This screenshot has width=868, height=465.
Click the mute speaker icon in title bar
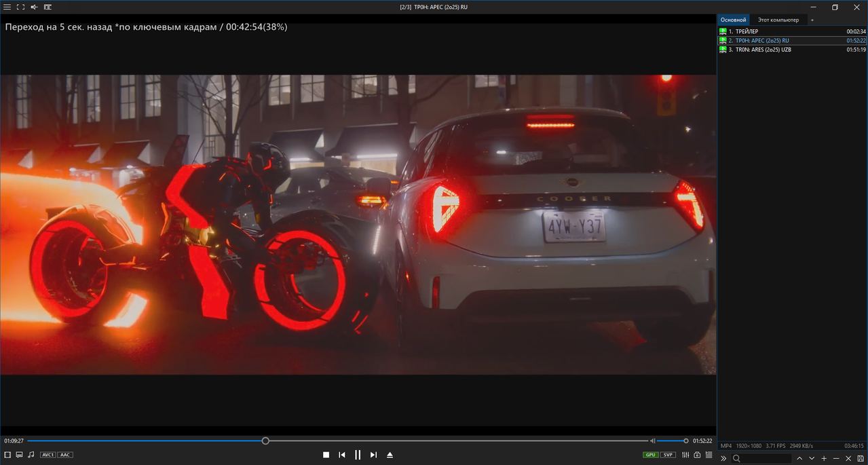coord(34,7)
